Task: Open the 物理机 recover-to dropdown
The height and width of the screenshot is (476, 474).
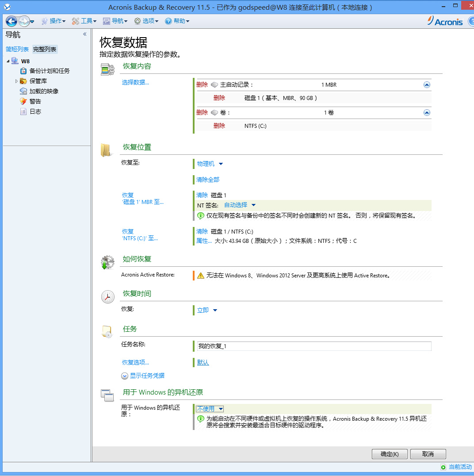Action: tap(210, 164)
